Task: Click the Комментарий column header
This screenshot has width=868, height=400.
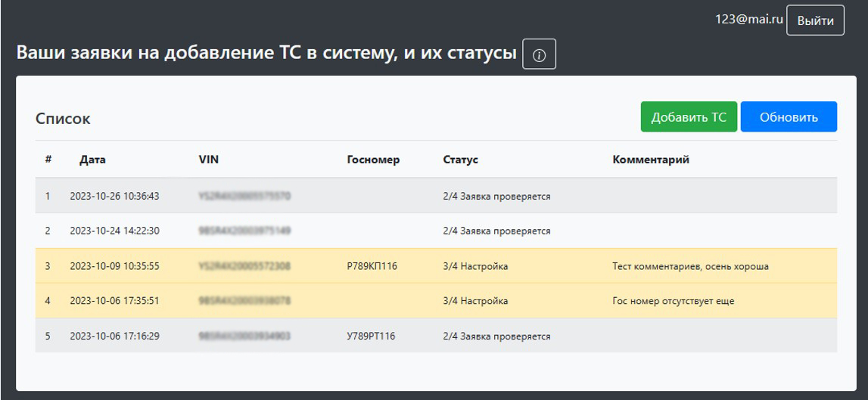Action: (x=651, y=160)
